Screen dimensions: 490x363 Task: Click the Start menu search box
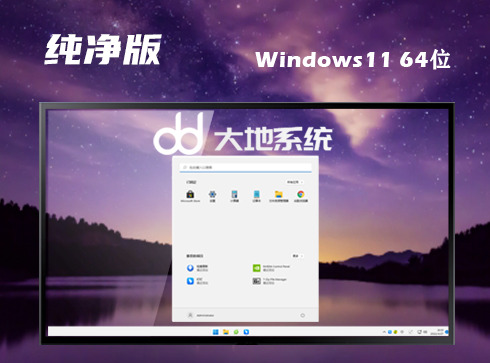(246, 167)
